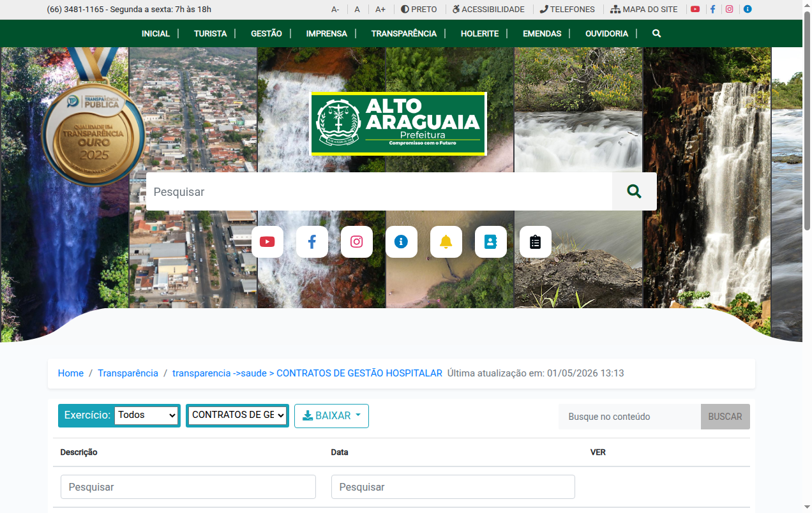Focus the Descrição column Pesquisar filter

tap(188, 487)
